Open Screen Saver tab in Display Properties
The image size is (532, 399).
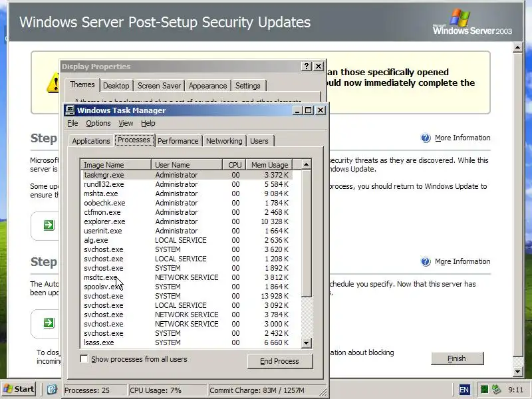159,86
